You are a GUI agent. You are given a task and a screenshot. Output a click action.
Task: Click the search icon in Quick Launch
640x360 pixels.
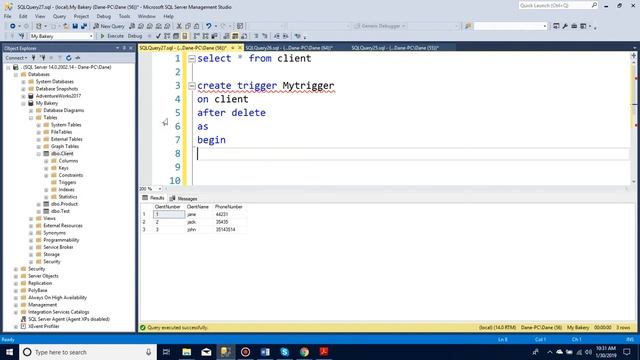594,5
